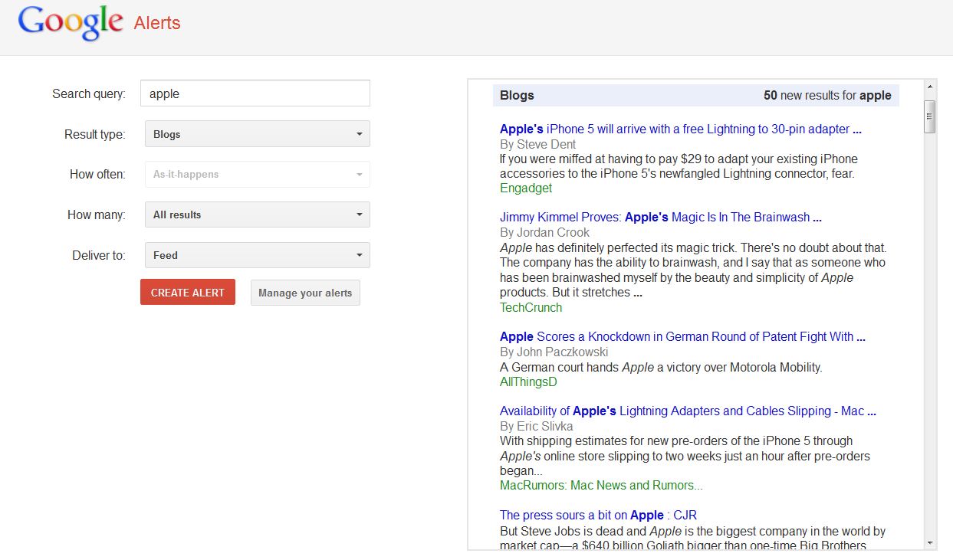953x560 pixels.
Task: Open the iPhone 5 Lightning adapter article
Action: tap(680, 129)
